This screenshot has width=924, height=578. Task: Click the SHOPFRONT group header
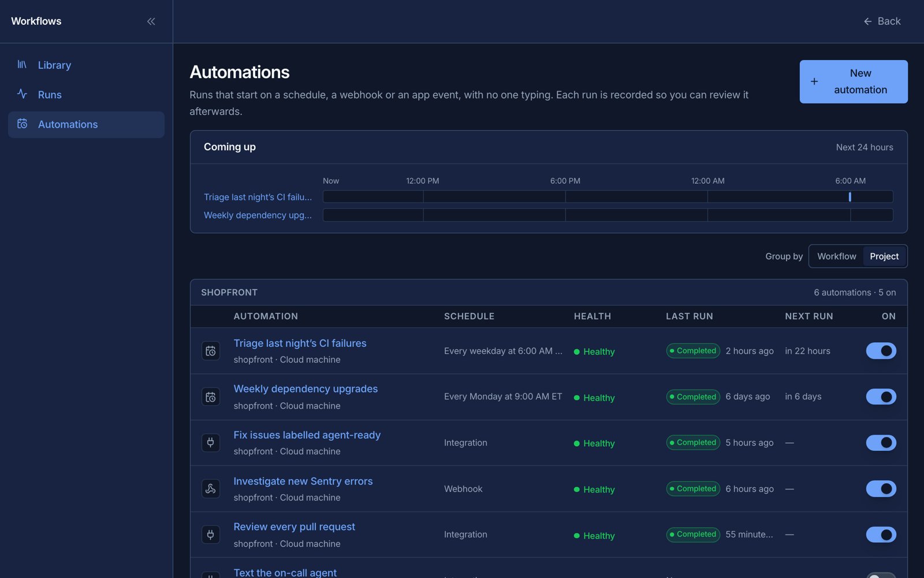click(229, 292)
